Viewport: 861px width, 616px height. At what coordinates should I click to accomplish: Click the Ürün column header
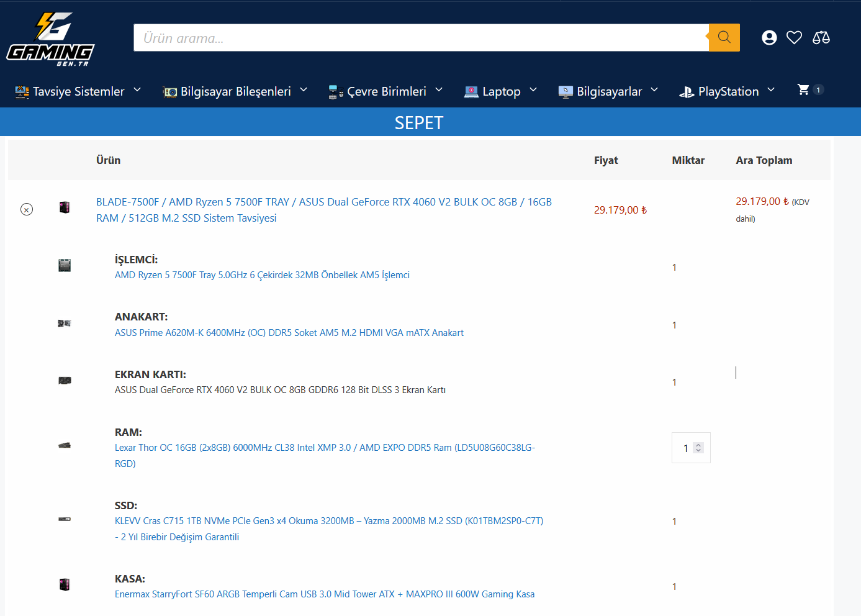[108, 160]
